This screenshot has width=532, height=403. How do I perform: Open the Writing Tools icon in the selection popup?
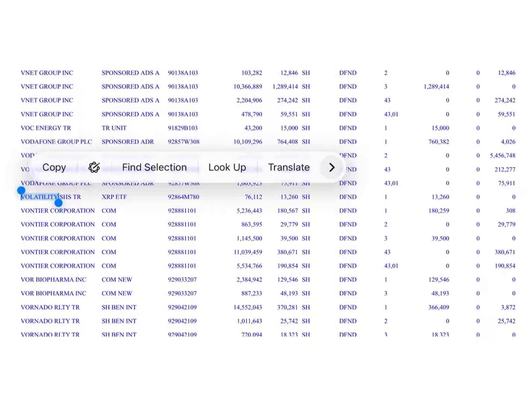pyautogui.click(x=94, y=167)
